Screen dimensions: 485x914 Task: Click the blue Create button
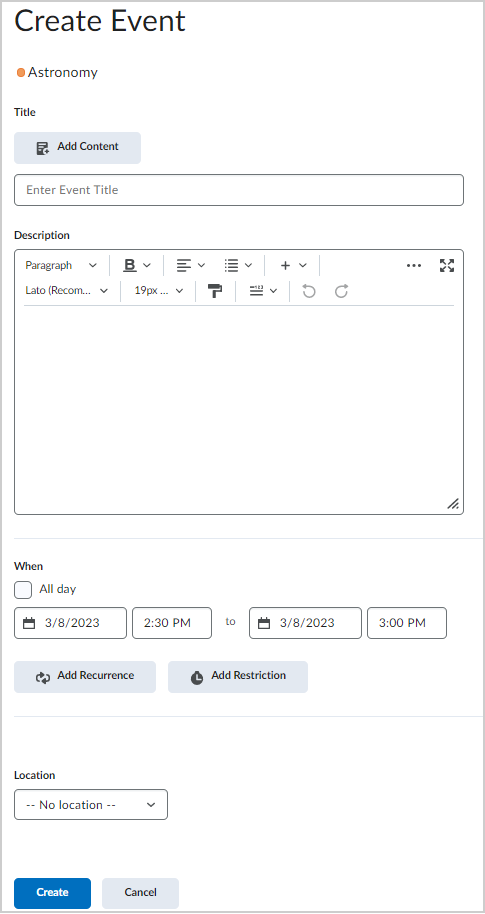click(x=52, y=893)
